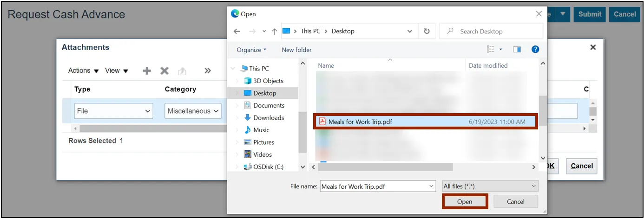This screenshot has height=218, width=644.
Task: Click Desktop in address breadcrumb
Action: coord(343,32)
